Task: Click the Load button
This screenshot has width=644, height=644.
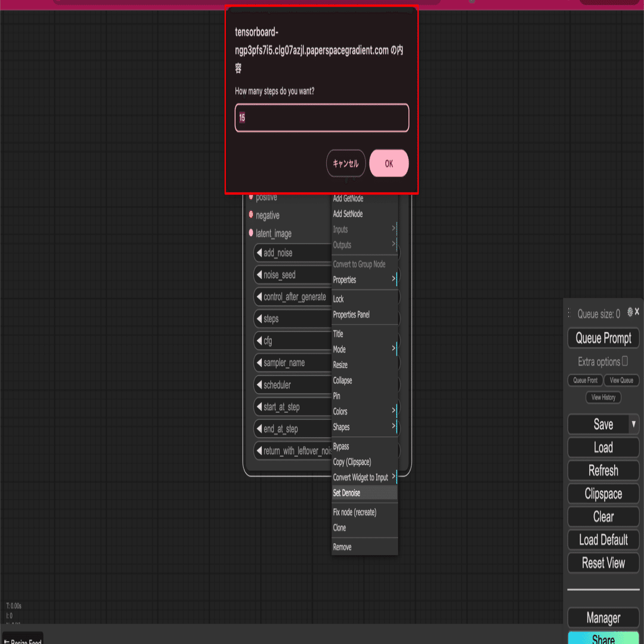Action: tap(603, 447)
